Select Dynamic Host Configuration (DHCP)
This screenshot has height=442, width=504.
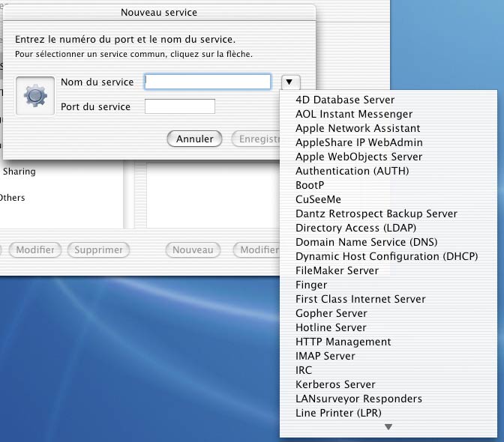click(x=388, y=256)
